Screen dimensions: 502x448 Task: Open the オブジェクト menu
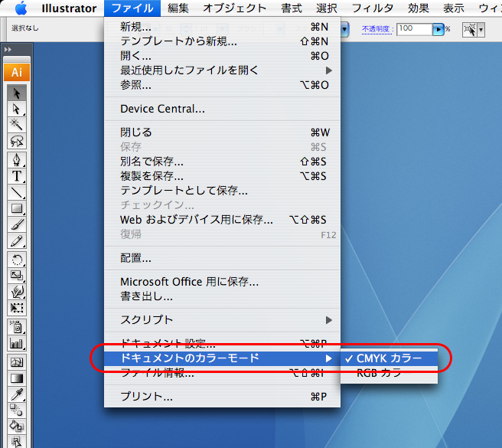coord(234,8)
